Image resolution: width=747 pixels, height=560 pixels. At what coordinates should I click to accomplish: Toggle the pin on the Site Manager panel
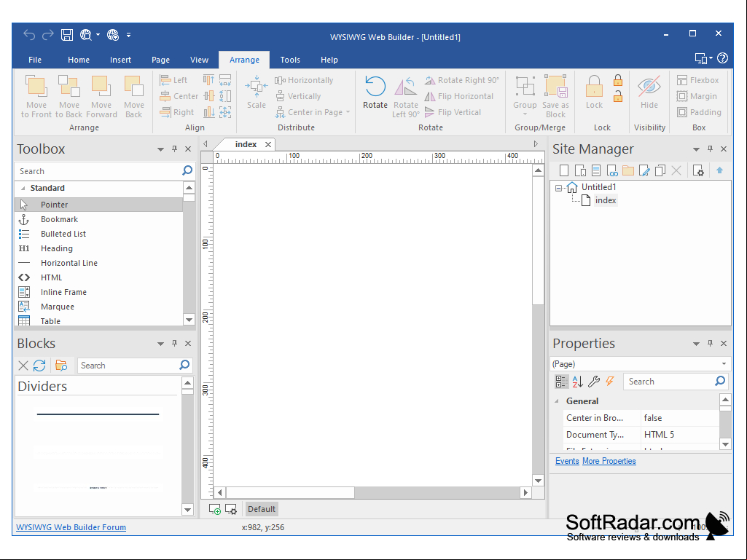pyautogui.click(x=710, y=149)
